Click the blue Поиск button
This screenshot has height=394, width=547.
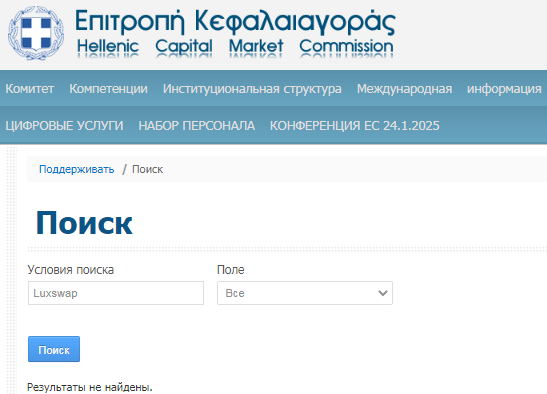(x=54, y=349)
